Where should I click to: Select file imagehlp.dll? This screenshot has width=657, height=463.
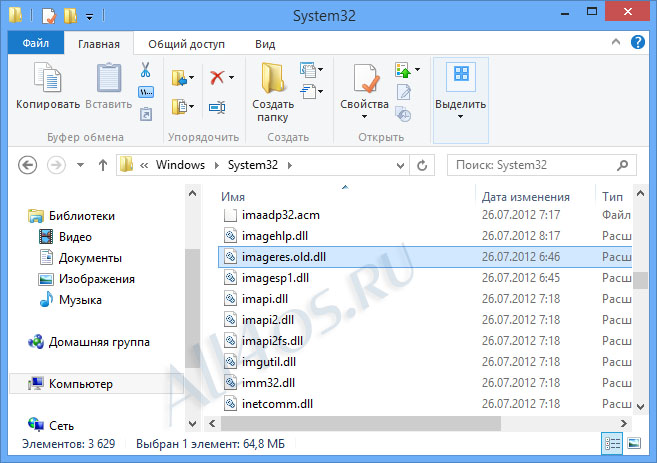[425, 236]
